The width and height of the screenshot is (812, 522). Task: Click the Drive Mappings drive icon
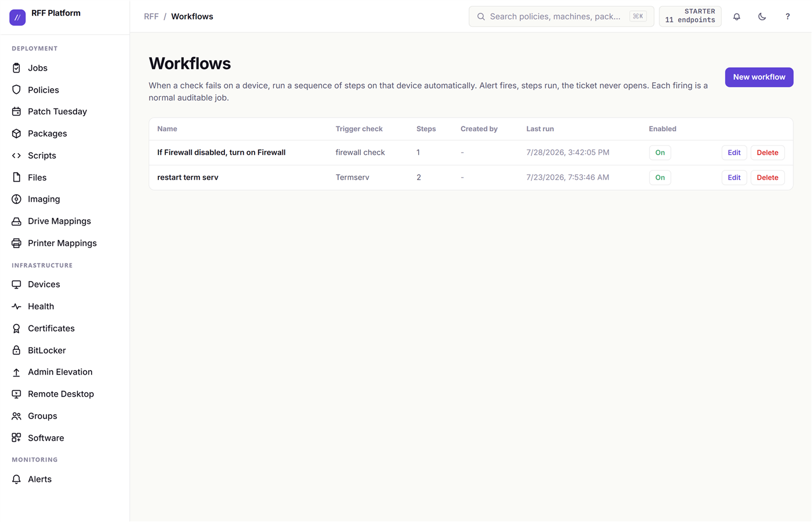tap(16, 221)
